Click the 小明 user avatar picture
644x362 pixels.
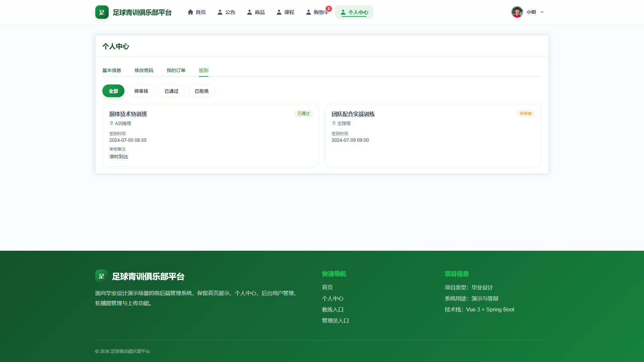click(517, 12)
